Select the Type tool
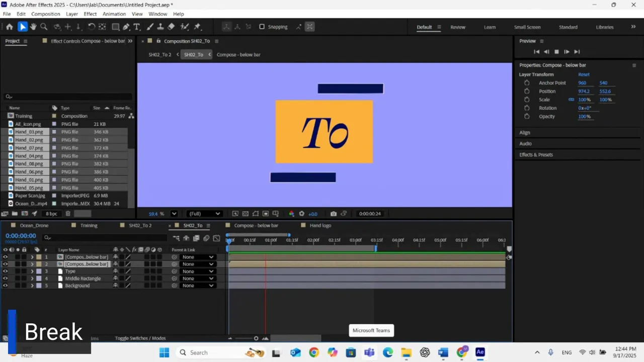This screenshot has height=362, width=644. point(136,27)
